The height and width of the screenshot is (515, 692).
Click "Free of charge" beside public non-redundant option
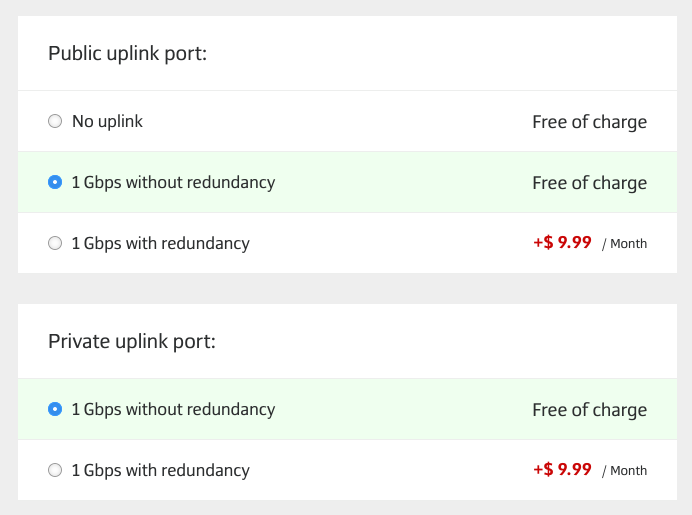click(x=589, y=183)
